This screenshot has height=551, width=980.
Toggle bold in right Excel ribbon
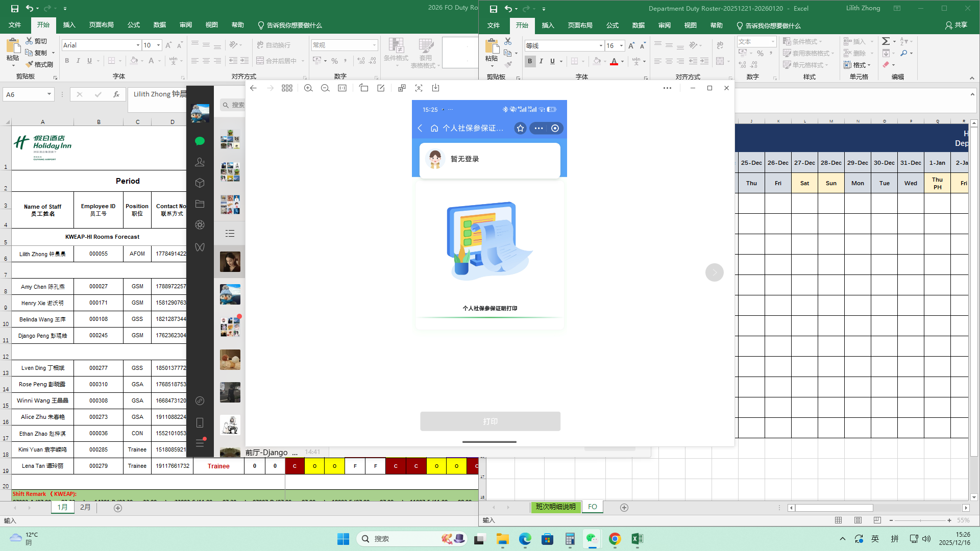click(530, 61)
